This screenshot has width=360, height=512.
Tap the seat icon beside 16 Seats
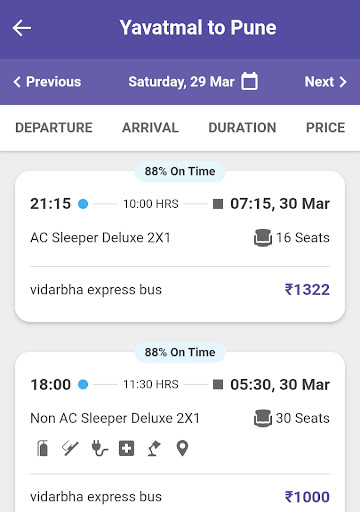point(263,238)
